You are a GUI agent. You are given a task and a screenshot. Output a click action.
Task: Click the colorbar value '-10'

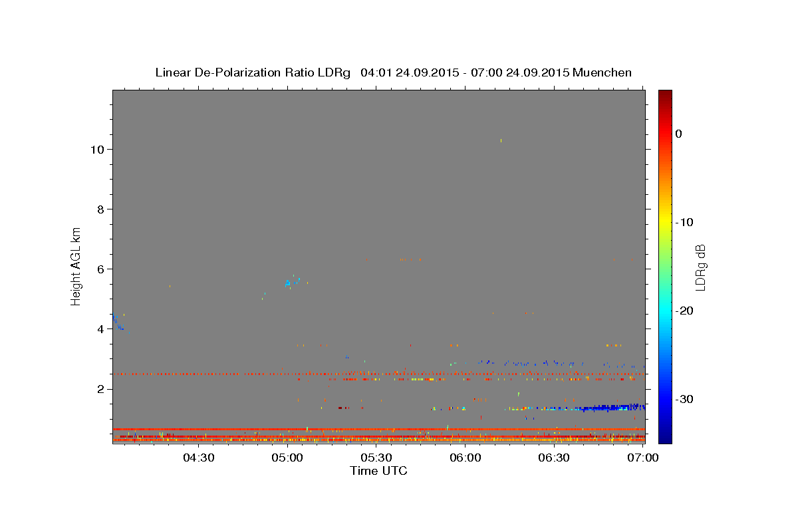[685, 222]
